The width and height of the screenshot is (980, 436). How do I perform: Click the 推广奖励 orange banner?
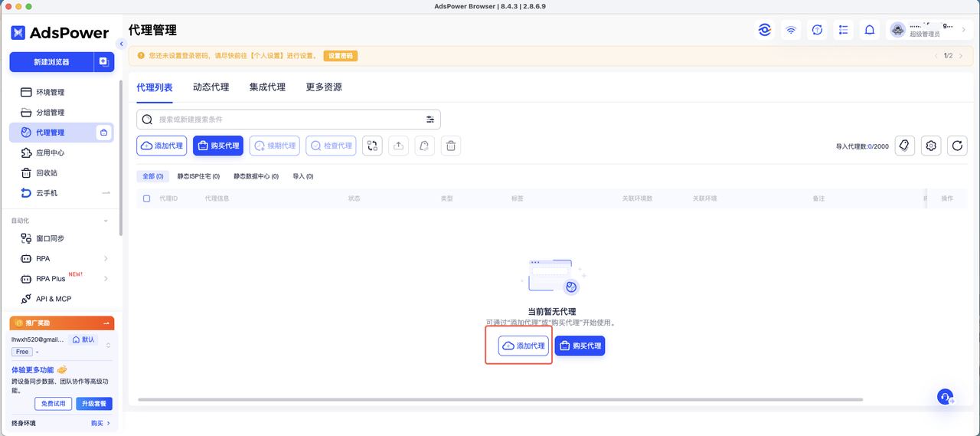pos(62,323)
